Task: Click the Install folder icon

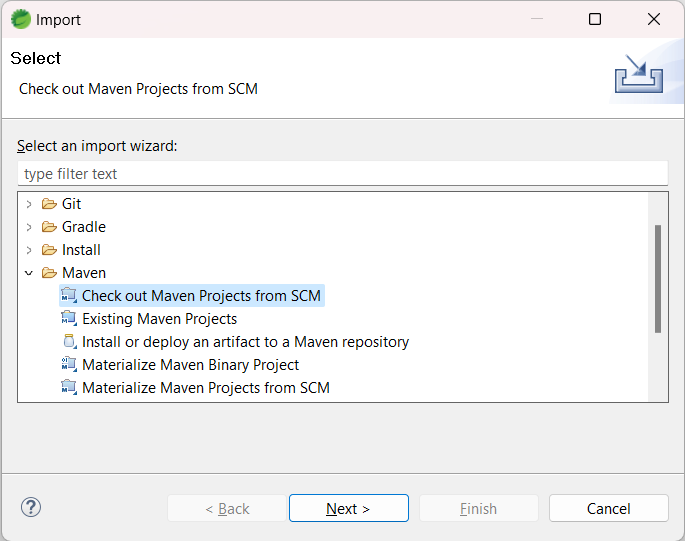Action: click(x=49, y=250)
